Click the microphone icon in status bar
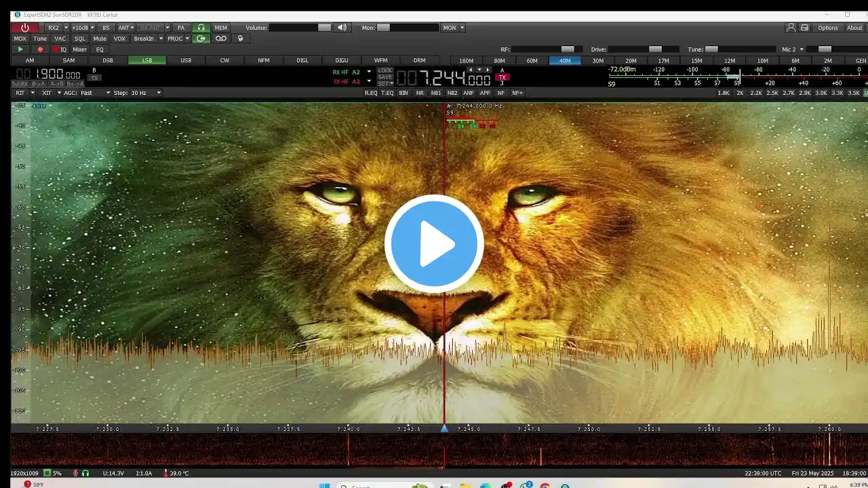This screenshot has height=488, width=868. point(76,473)
